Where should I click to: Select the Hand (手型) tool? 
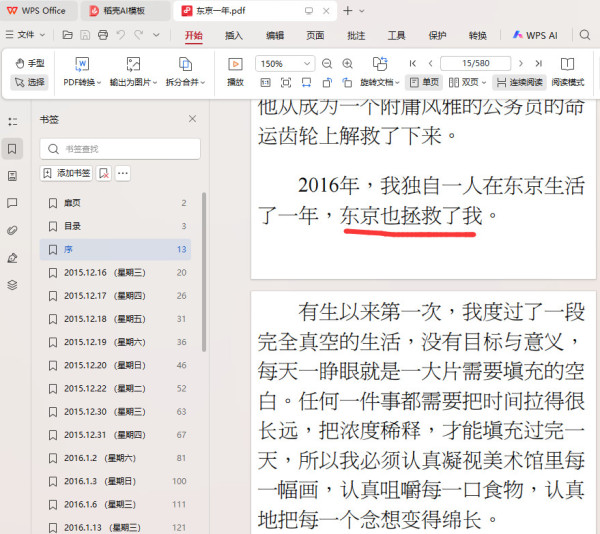(x=30, y=63)
